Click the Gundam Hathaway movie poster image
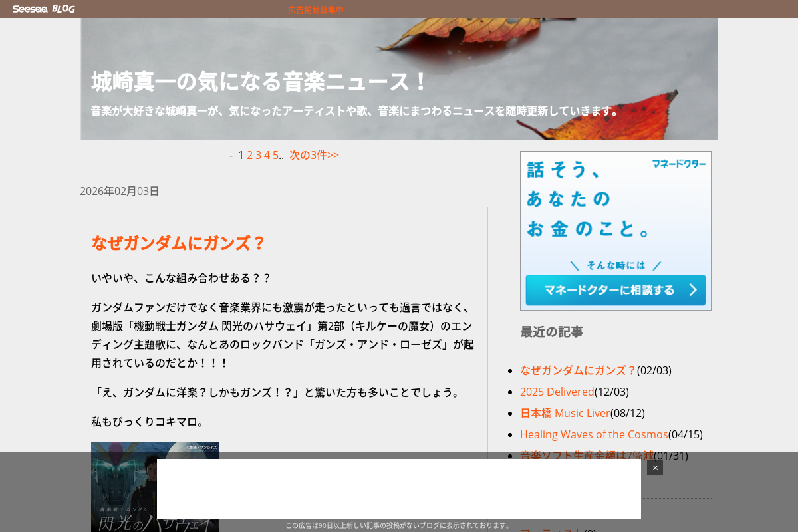Screen dimensions: 798x532 (155, 487)
